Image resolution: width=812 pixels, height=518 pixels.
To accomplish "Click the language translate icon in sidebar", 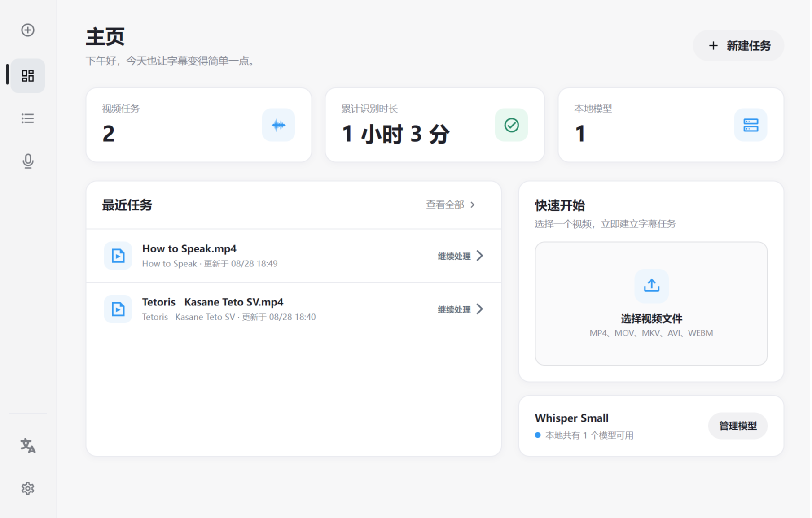I will click(x=28, y=445).
